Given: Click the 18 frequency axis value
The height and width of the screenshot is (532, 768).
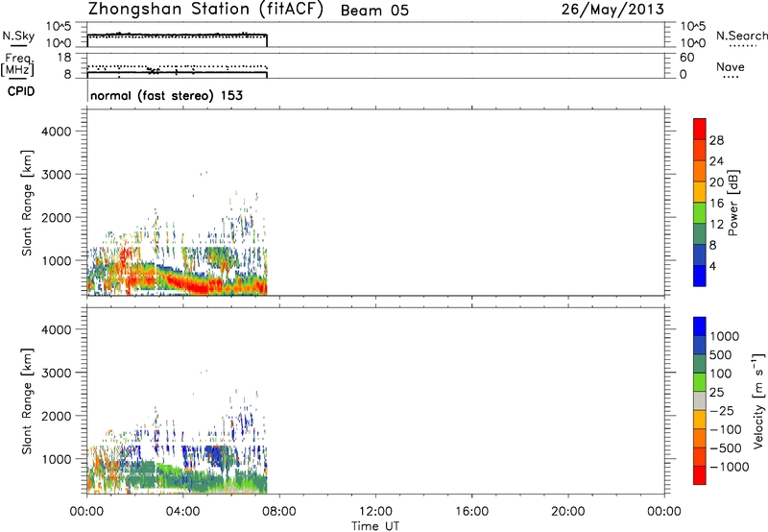Looking at the screenshot, I should point(64,58).
